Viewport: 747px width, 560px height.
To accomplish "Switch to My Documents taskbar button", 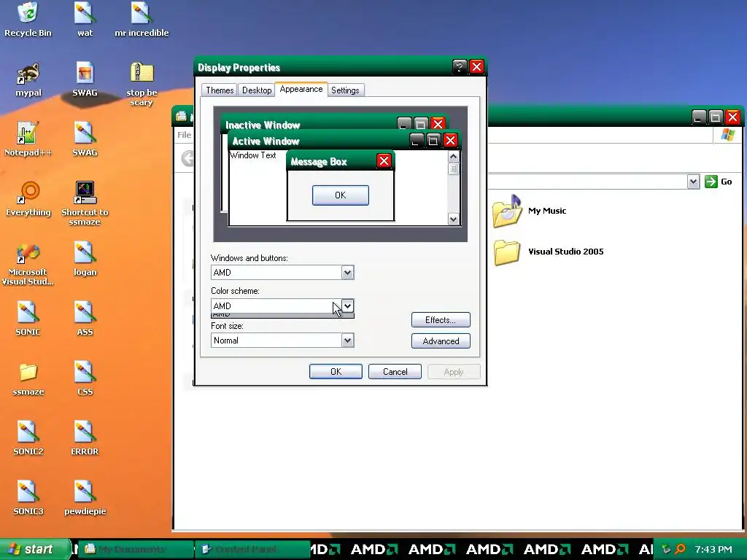I will pos(135,549).
